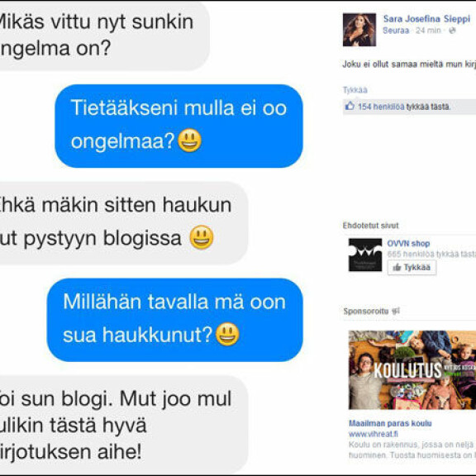
Task: Select the blue Tietääkseni mulla message bubble
Action: pos(178,126)
